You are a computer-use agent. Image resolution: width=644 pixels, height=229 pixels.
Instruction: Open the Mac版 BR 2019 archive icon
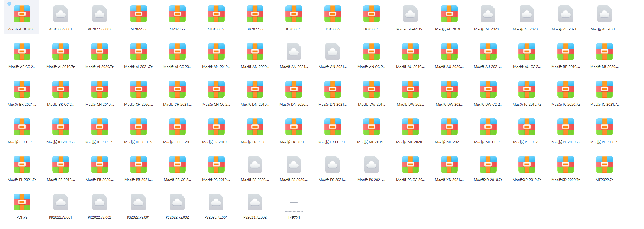566,51
